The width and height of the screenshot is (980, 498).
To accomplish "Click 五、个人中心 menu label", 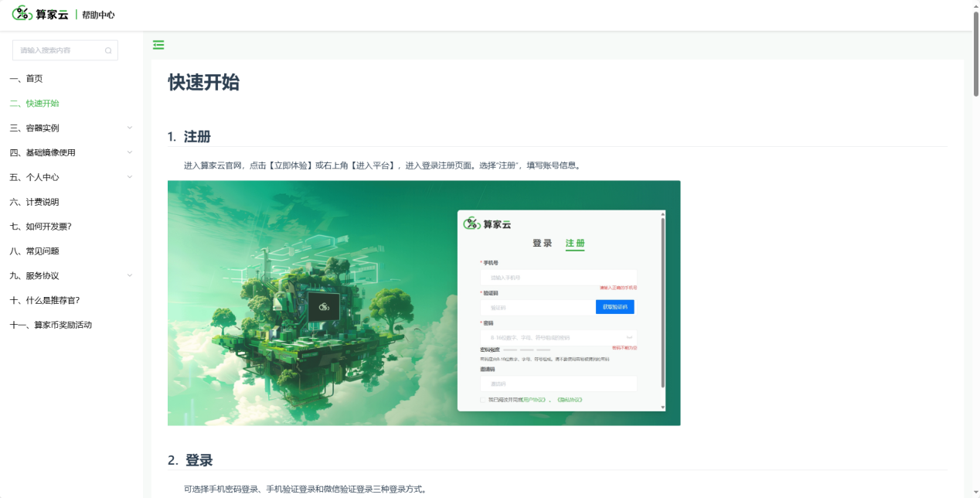I will pyautogui.click(x=34, y=178).
